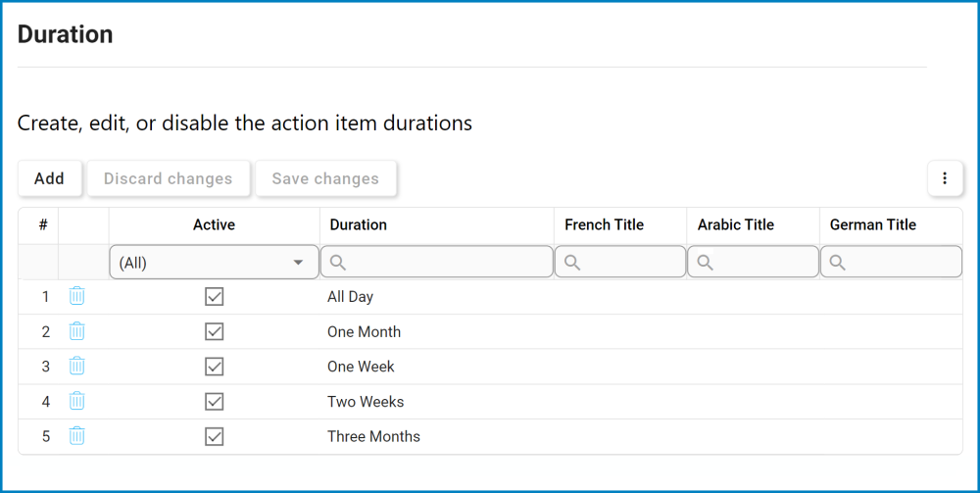Toggle Active checkbox for One Month
Image resolution: width=980 pixels, height=493 pixels.
tap(215, 331)
